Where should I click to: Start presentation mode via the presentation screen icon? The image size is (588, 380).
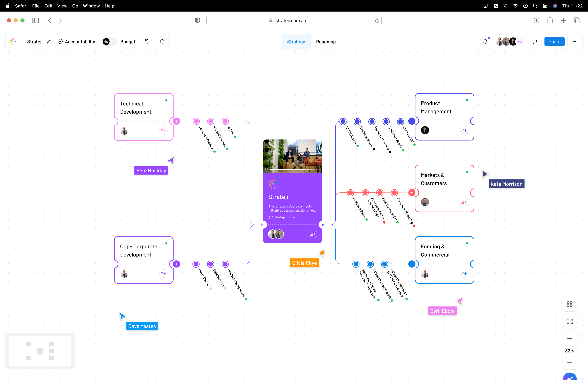pos(534,41)
